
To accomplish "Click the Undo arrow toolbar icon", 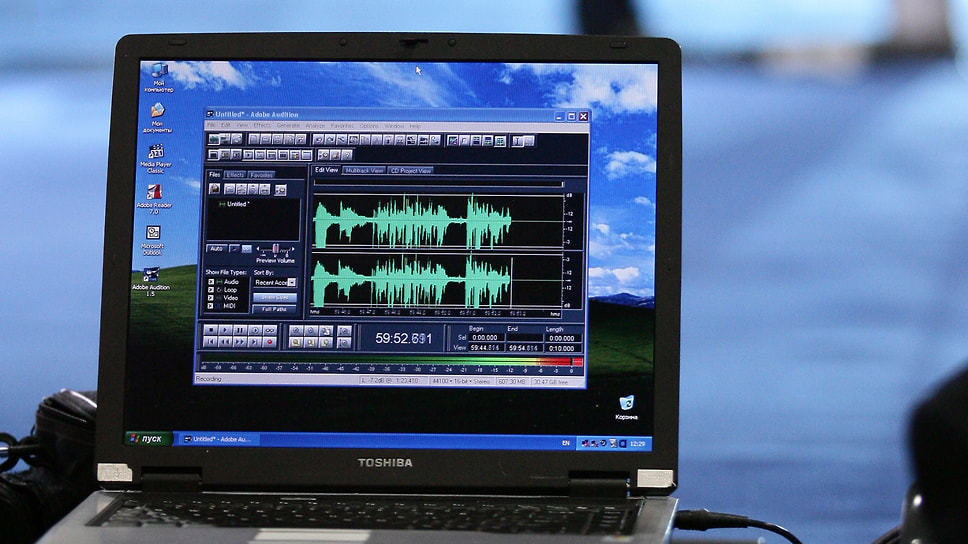I will pyautogui.click(x=319, y=140).
